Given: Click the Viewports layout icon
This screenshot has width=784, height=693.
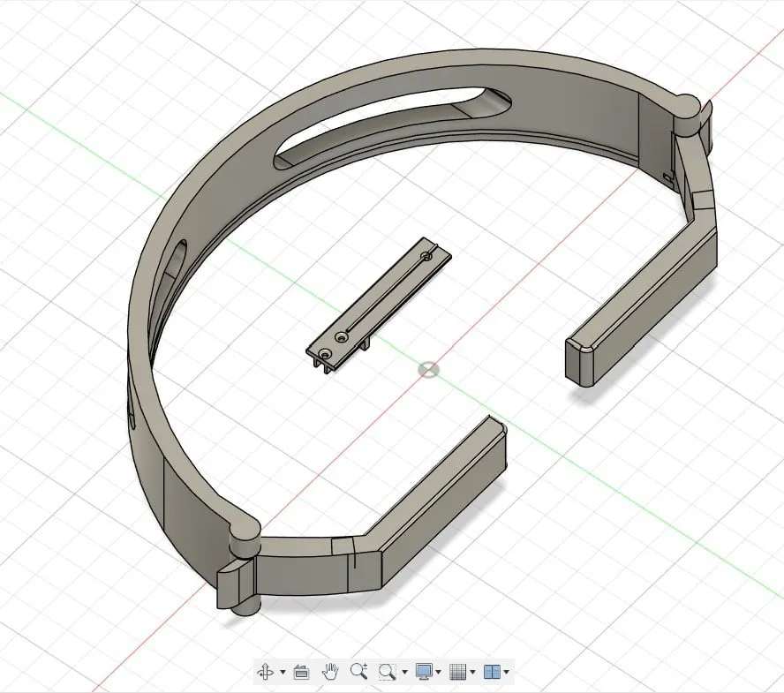Looking at the screenshot, I should [x=492, y=672].
